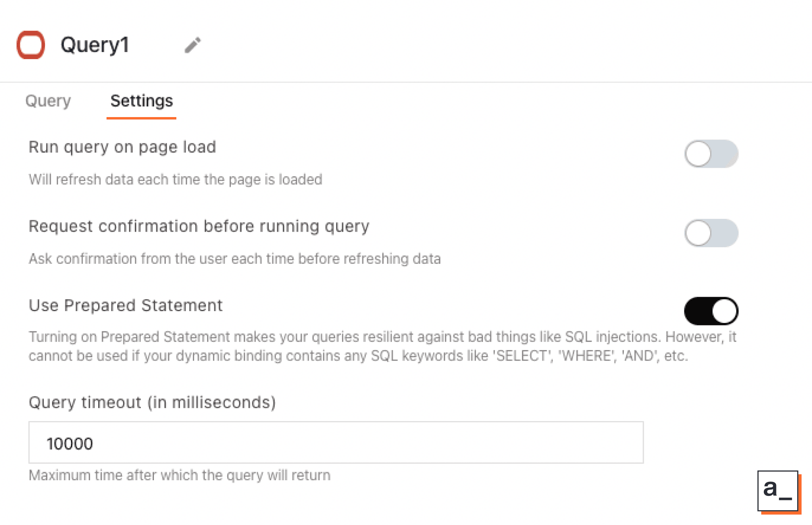Switch to the Query tab
Screen dimensions: 812x525
point(48,101)
